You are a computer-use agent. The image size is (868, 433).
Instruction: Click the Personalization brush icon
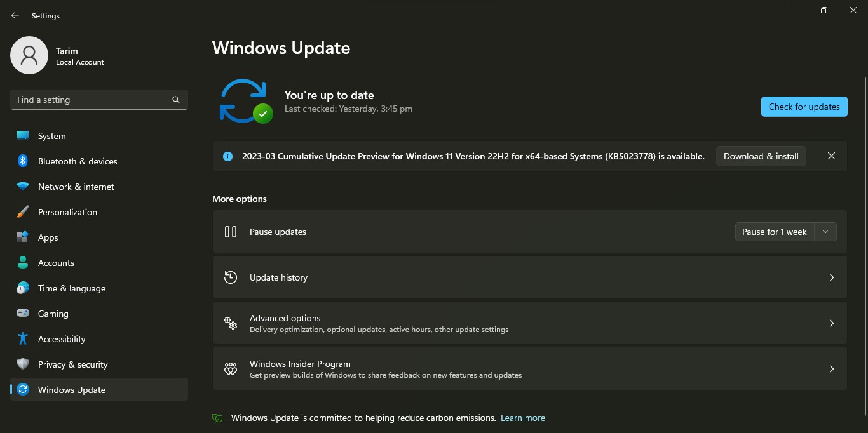23,212
